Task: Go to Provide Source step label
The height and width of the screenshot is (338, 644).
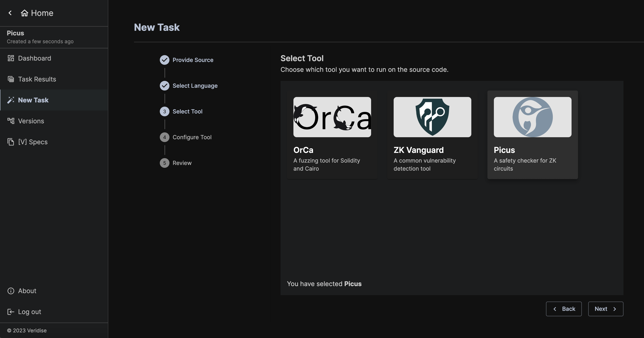Action: 193,60
